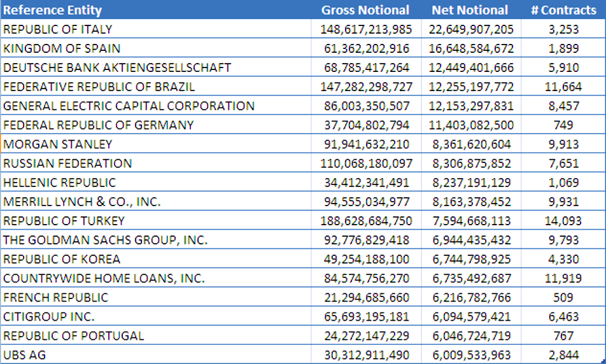Click the MORGAN STANLEY entity cell
606x364 pixels.
58,144
